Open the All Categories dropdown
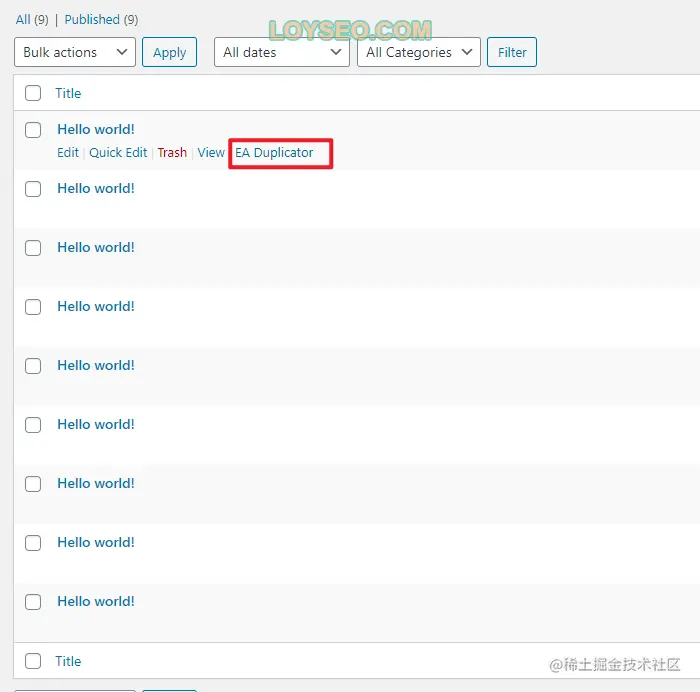 tap(419, 52)
